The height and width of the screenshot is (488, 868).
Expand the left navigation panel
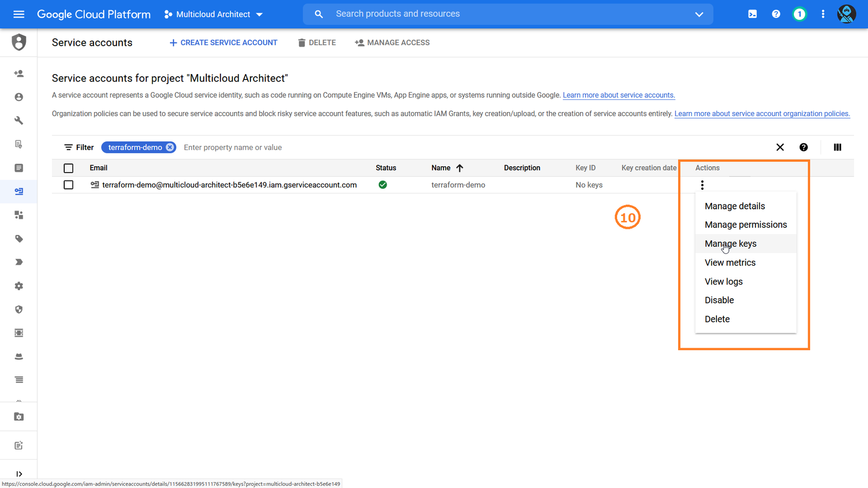click(19, 474)
